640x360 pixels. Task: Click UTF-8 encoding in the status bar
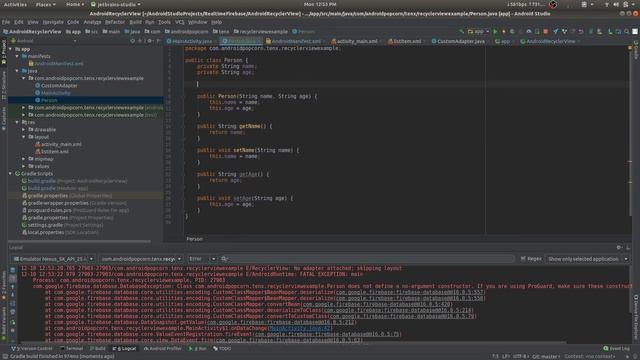520,356
